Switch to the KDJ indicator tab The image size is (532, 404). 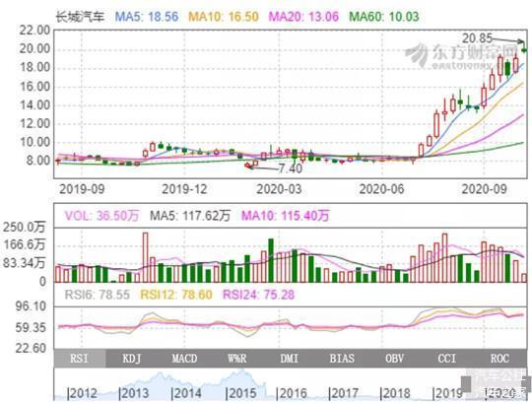132,359
